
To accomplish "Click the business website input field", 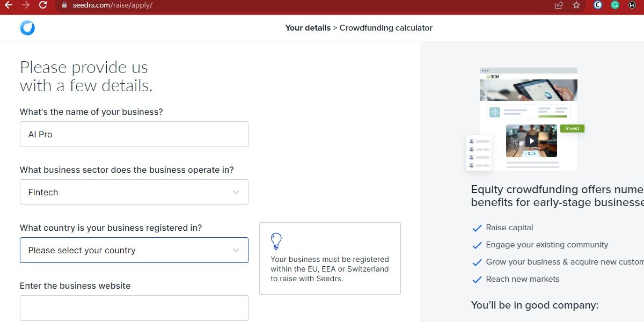I will [134, 308].
